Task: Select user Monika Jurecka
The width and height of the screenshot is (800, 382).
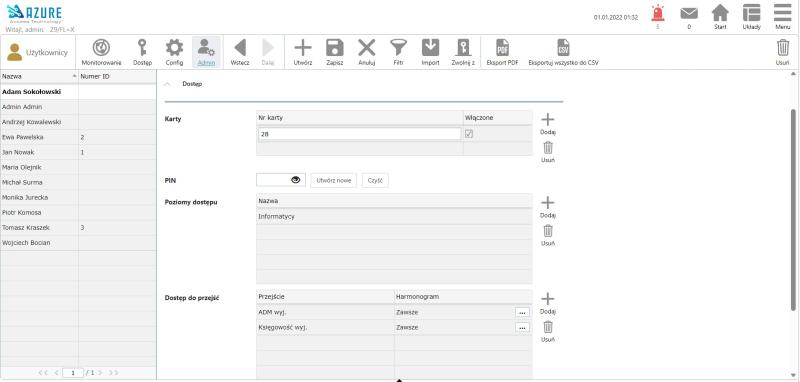Action: (x=78, y=197)
